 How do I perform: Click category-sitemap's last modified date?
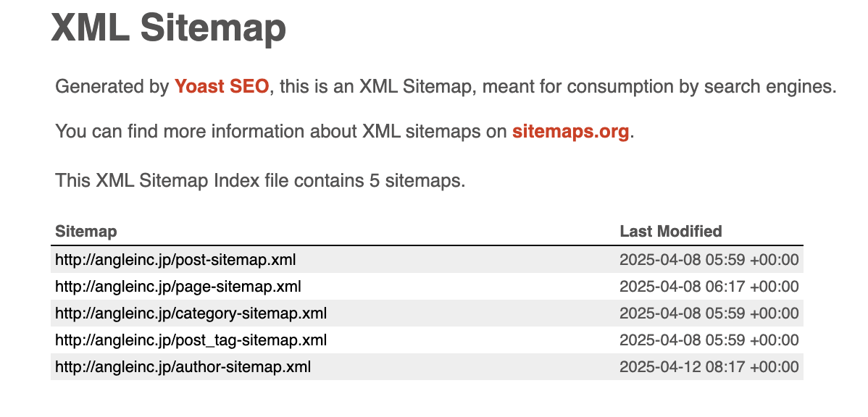tap(709, 313)
